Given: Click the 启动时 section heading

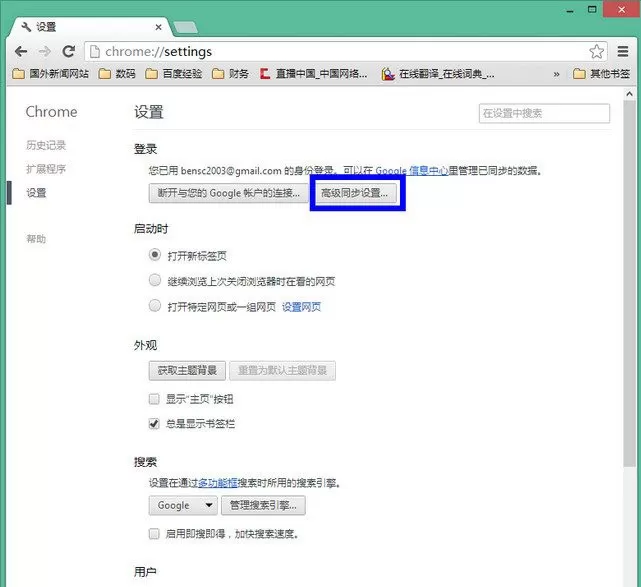Looking at the screenshot, I should pos(151,229).
